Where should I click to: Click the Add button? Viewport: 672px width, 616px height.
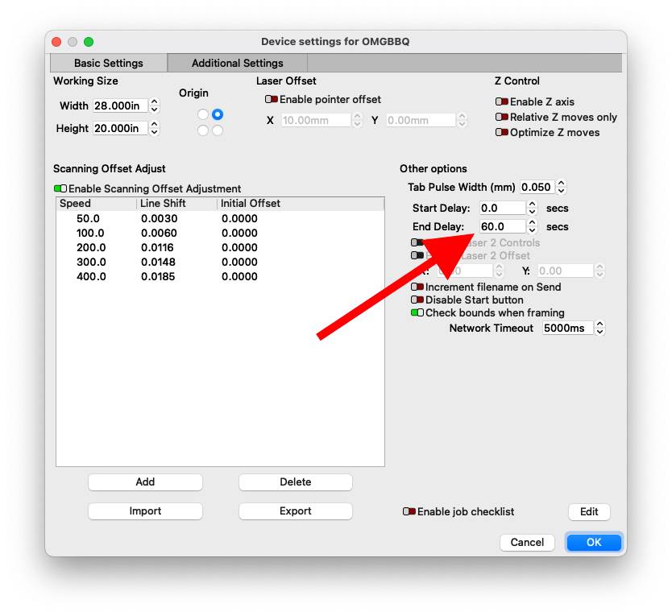click(x=145, y=482)
